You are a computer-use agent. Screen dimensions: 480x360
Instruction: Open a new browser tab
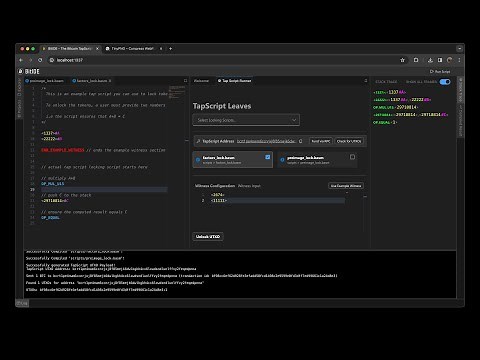(x=170, y=49)
